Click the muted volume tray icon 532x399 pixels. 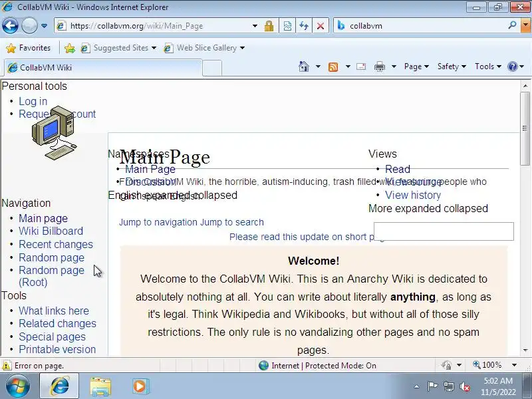pyautogui.click(x=465, y=386)
